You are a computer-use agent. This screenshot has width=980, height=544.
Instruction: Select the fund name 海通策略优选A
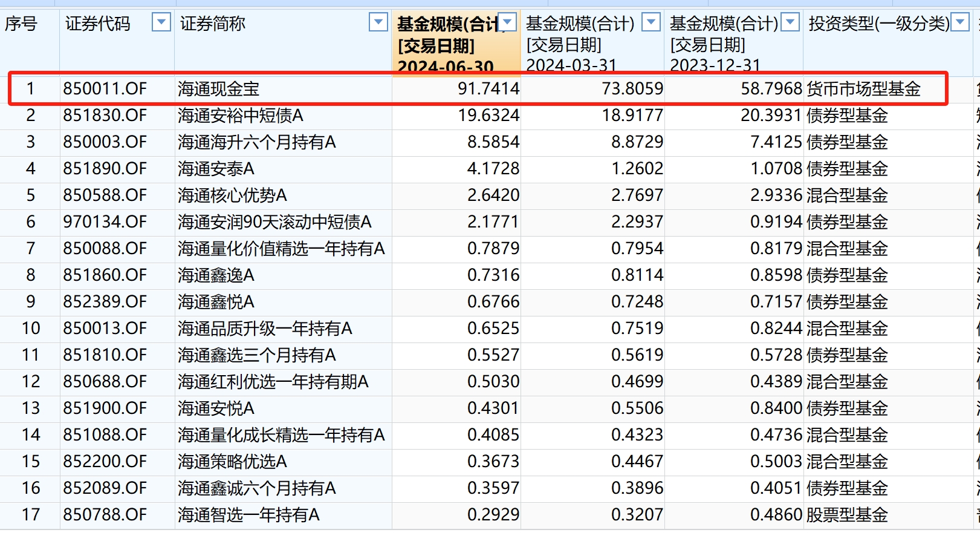(x=232, y=462)
